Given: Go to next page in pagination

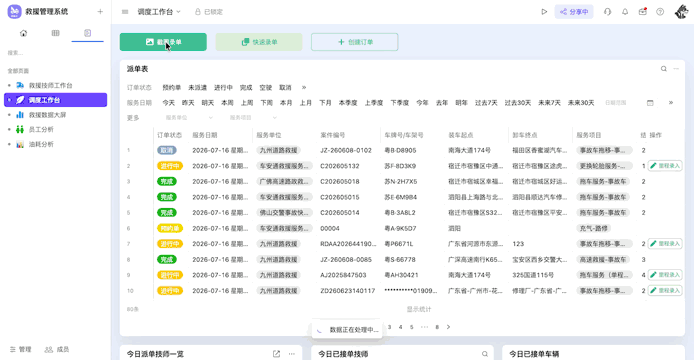Looking at the screenshot, I should point(448,327).
